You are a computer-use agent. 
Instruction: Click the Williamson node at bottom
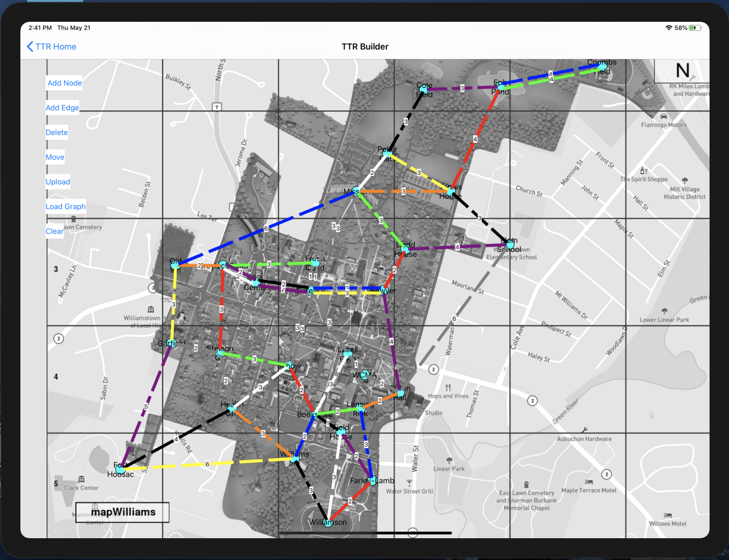point(328,522)
